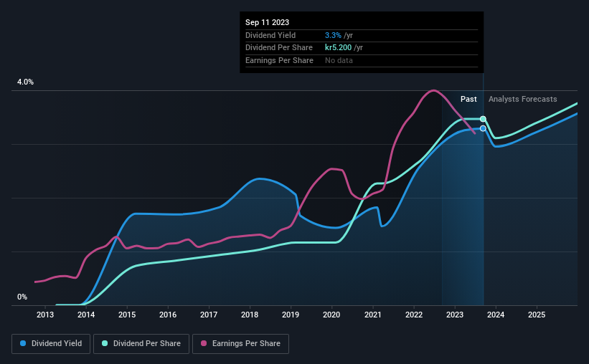Image resolution: width=589 pixels, height=364 pixels.
Task: Click the teal Dividend Per Share legend dot
Action: point(105,343)
